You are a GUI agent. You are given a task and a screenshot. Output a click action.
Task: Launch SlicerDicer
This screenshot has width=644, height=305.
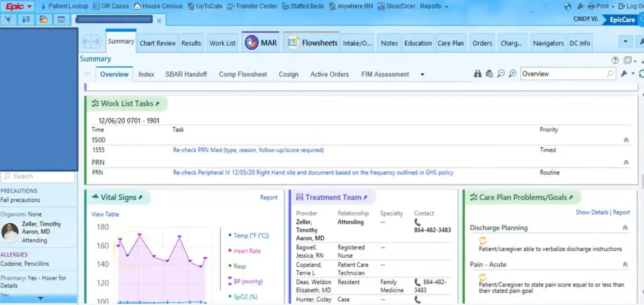396,6
